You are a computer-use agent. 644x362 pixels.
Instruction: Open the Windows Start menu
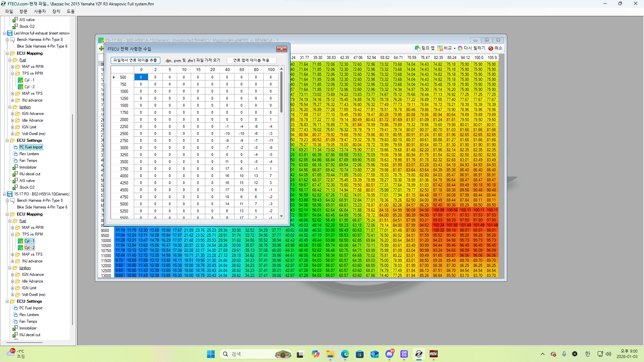tap(211, 354)
